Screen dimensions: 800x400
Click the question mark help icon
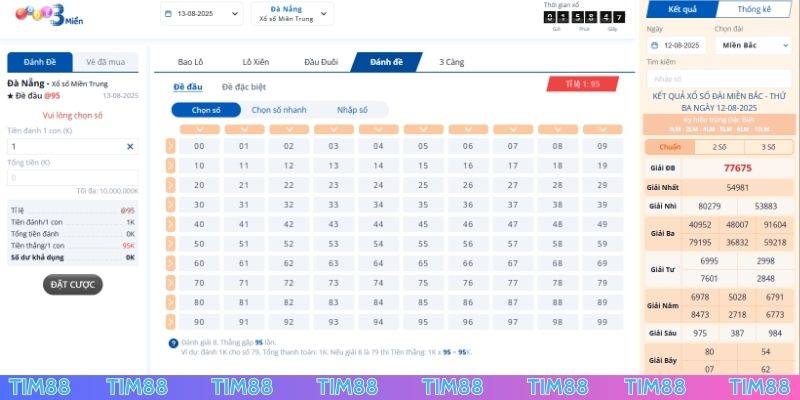pyautogui.click(x=174, y=343)
